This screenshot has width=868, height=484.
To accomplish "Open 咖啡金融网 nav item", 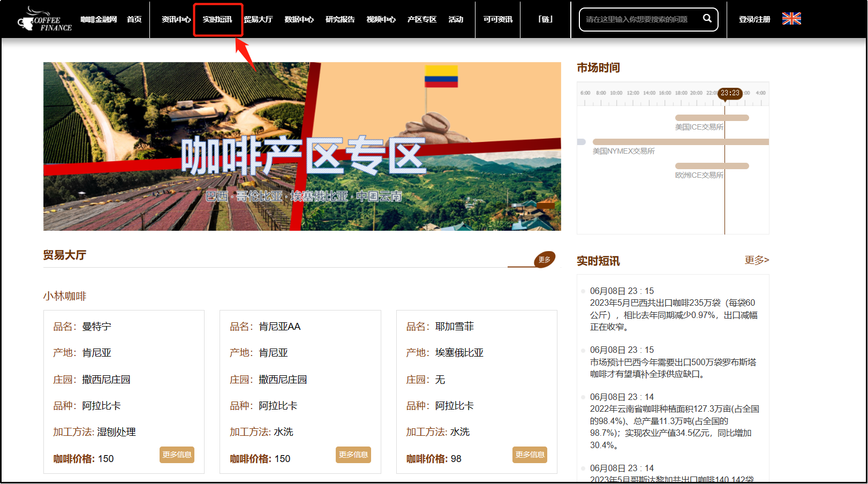I will click(x=99, y=19).
